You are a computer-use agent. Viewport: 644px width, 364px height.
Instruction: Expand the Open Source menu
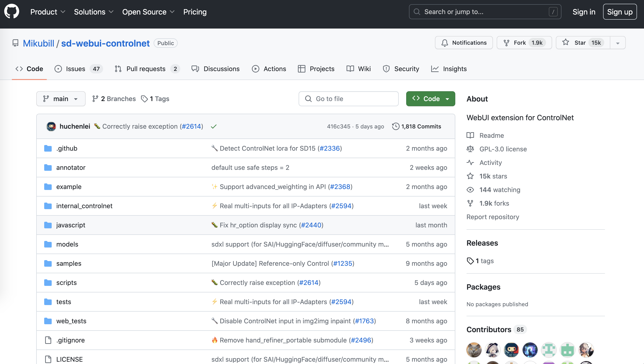click(x=148, y=12)
